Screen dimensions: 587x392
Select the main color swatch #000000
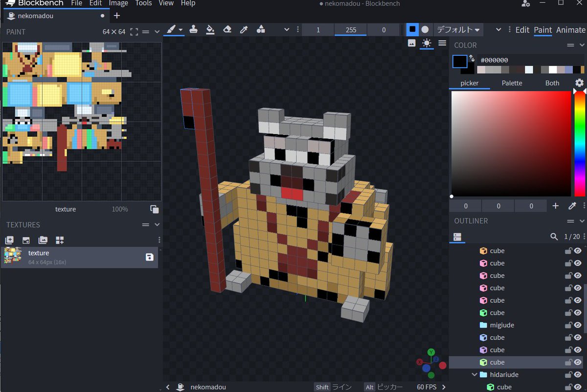click(x=460, y=62)
